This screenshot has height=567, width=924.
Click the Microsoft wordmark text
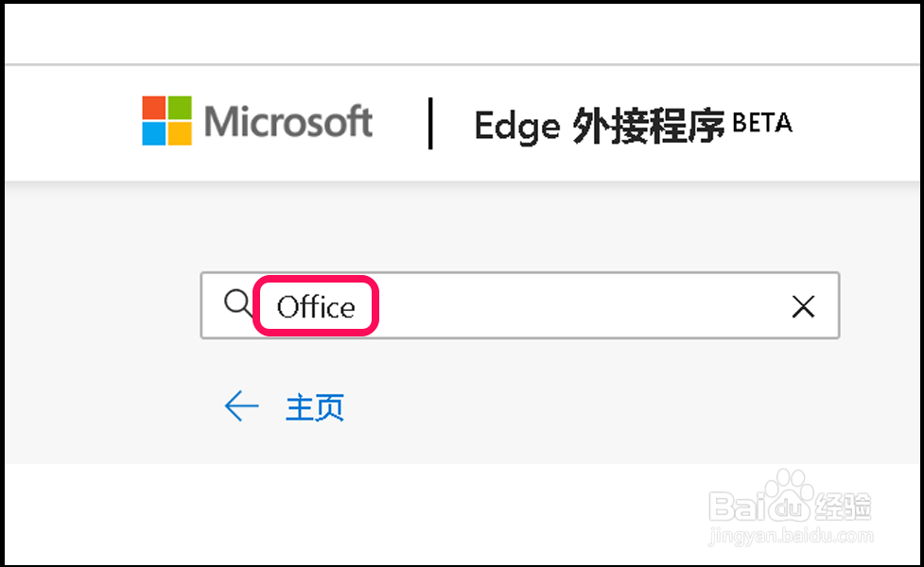point(288,122)
